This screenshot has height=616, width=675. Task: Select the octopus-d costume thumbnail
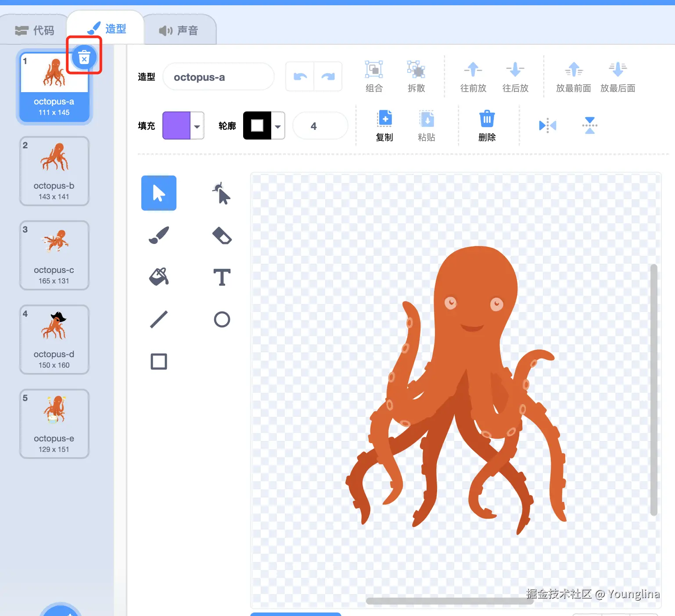pyautogui.click(x=54, y=339)
